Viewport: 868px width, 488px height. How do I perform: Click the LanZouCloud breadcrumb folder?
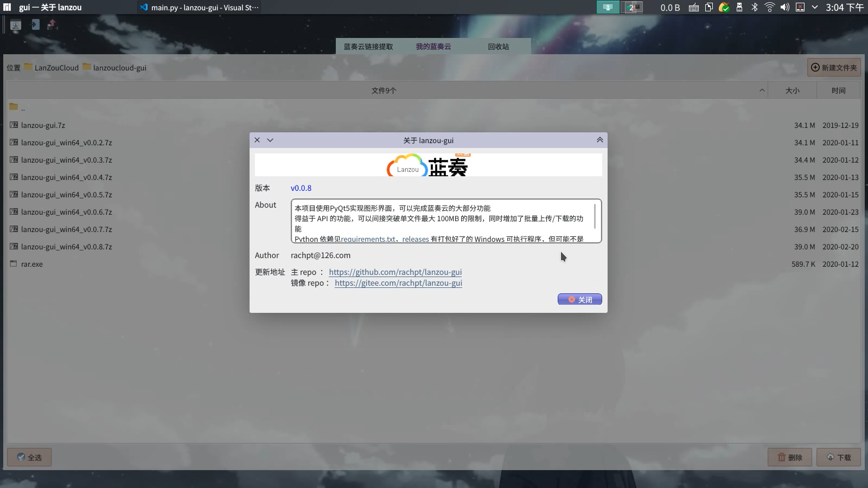click(x=52, y=68)
